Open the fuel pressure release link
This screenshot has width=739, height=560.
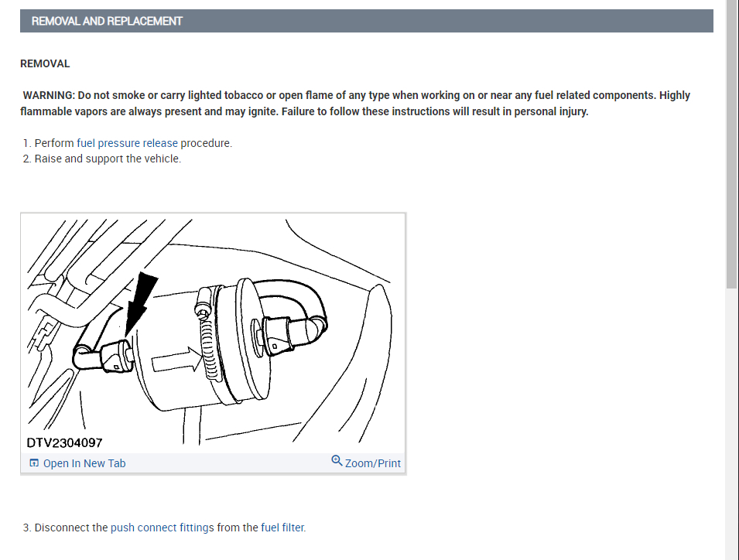127,143
